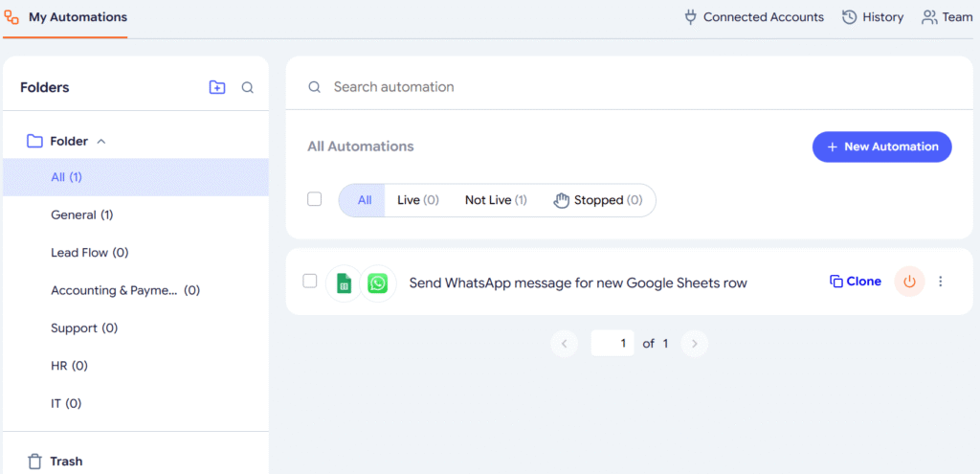Screen dimensions: 980x474
Task: Click the folder search magnifier icon
Action: [x=248, y=88]
